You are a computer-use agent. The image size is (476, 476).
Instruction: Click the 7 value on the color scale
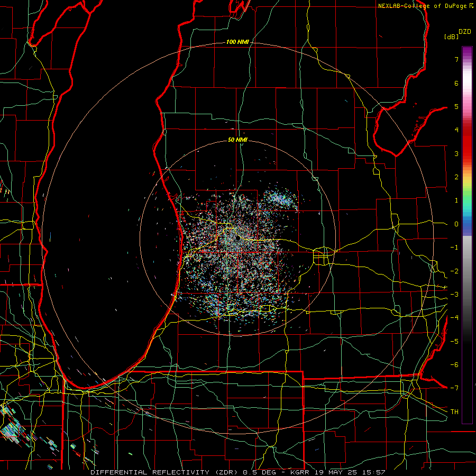click(456, 59)
